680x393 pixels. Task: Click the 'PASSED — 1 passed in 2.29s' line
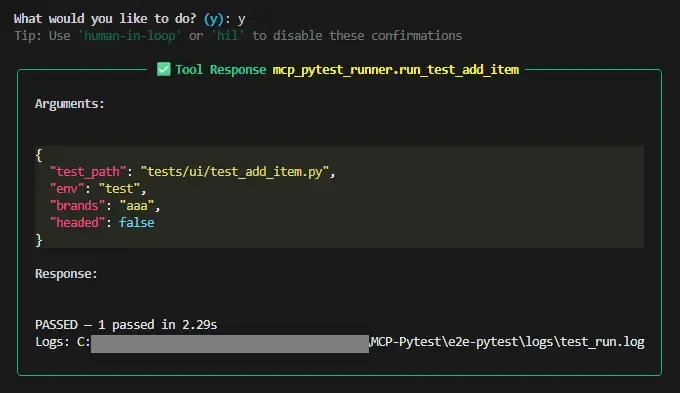coord(126,325)
